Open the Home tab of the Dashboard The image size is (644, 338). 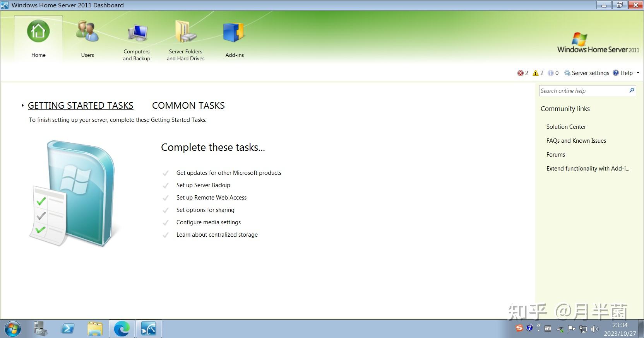(38, 39)
